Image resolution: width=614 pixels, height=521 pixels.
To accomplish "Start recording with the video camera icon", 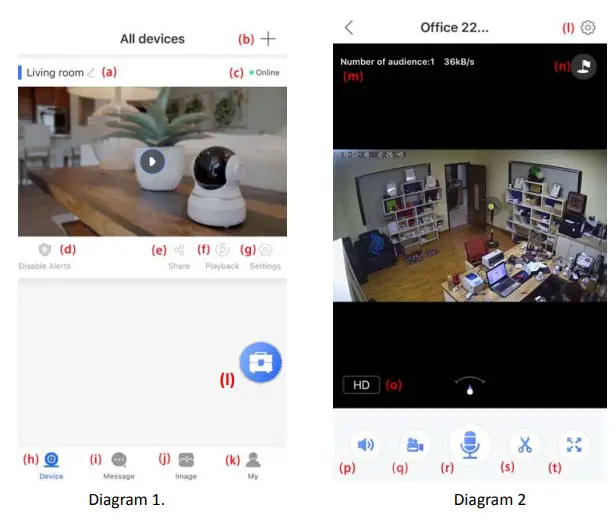I will point(415,445).
